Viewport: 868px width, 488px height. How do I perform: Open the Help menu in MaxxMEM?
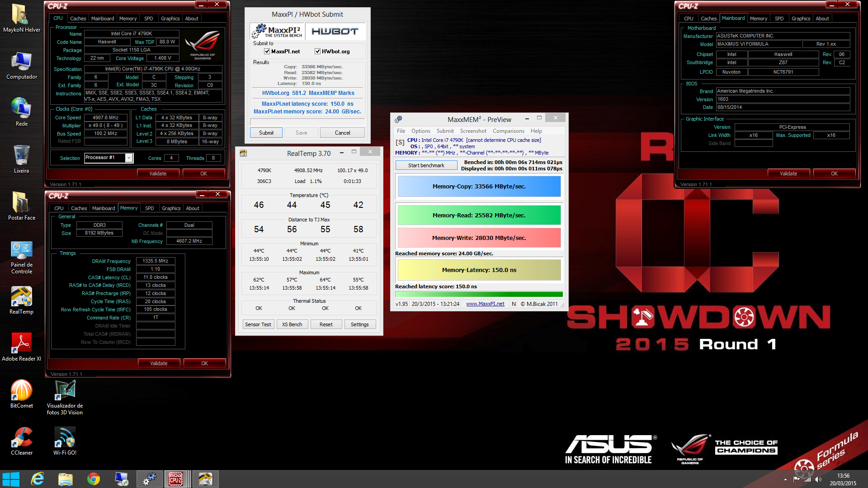pyautogui.click(x=536, y=131)
